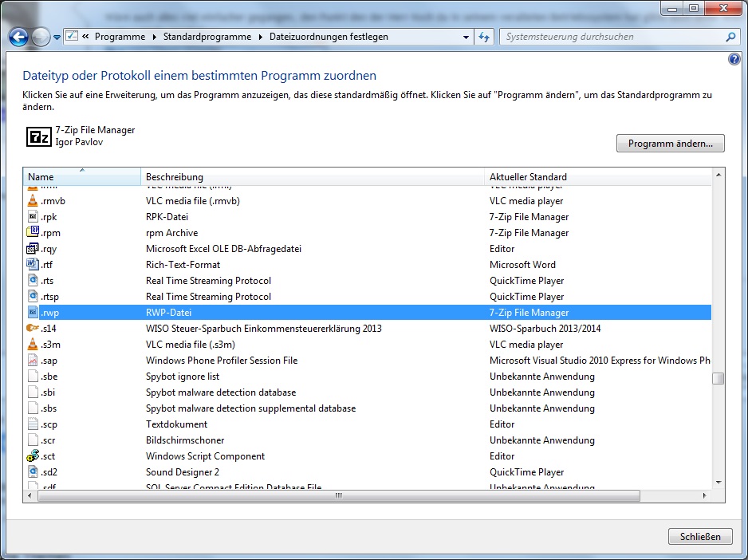Click the blank file icon for .sbe

[x=32, y=377]
